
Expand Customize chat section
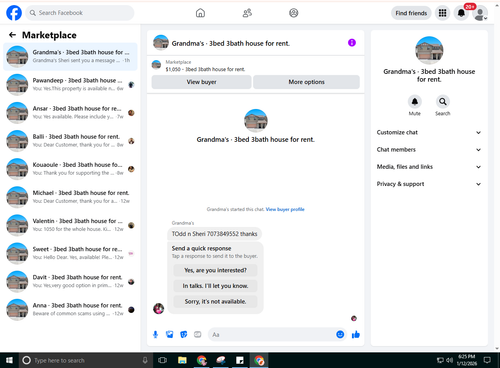[429, 132]
